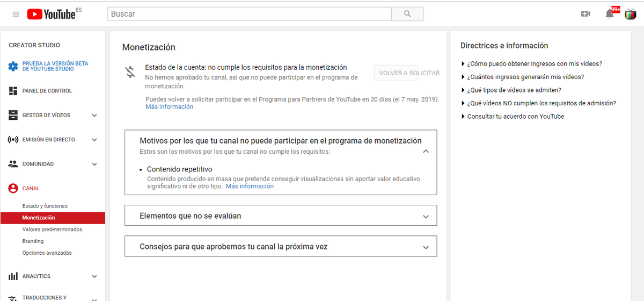Click the Gestor de vídeos icon

[13, 115]
